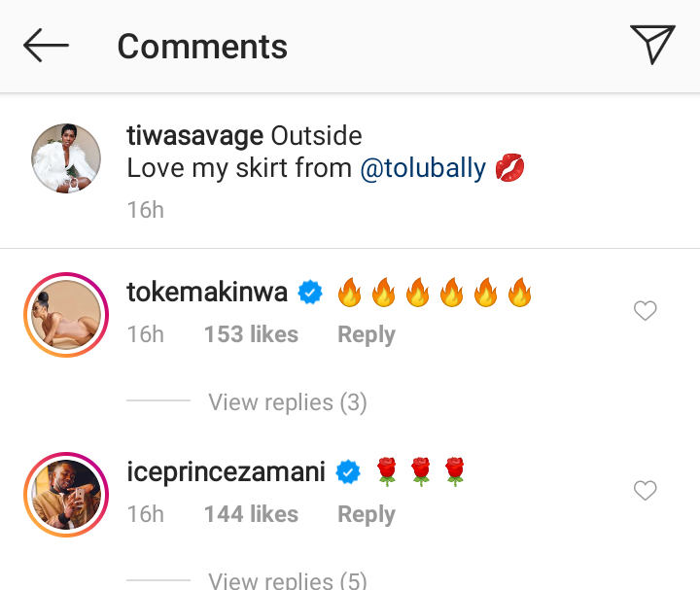Viewport: 700px width, 590px height.
Task: Open tiwasavage username link
Action: click(195, 136)
